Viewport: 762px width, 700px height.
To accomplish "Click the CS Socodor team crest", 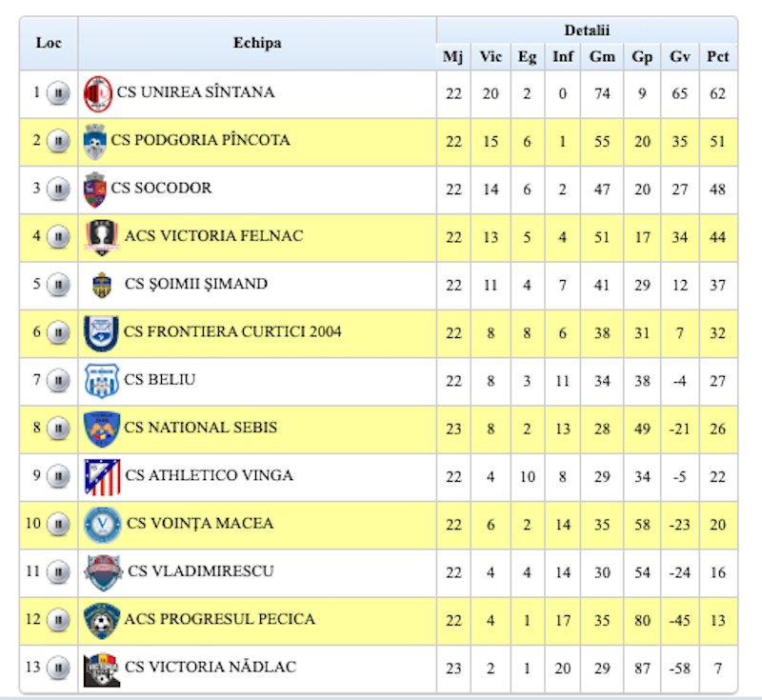I will (94, 190).
